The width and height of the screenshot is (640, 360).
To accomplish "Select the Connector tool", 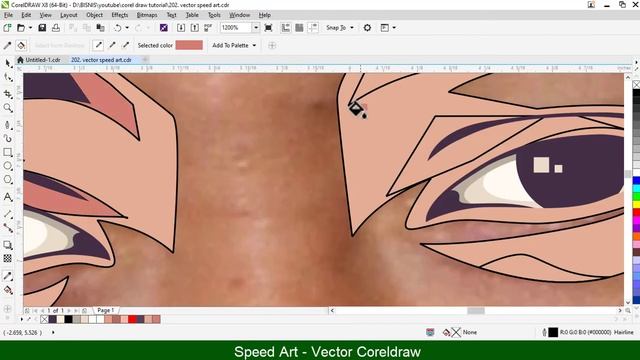I will [x=8, y=228].
